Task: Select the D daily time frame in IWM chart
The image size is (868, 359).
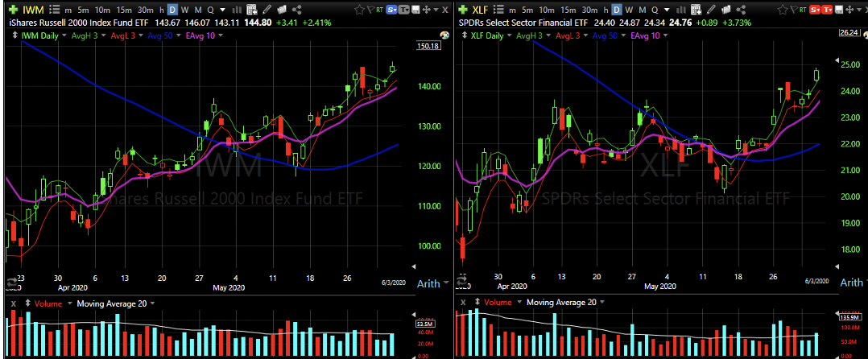Action: pyautogui.click(x=172, y=10)
